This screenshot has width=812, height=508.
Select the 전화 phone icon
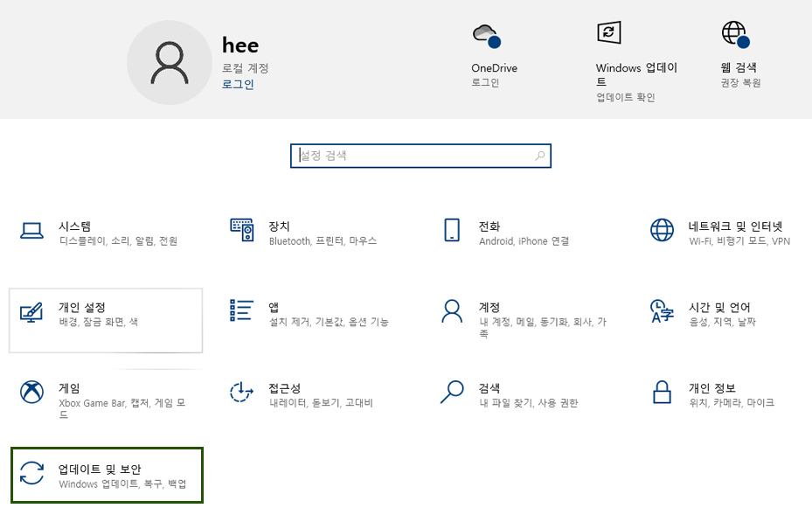[452, 230]
